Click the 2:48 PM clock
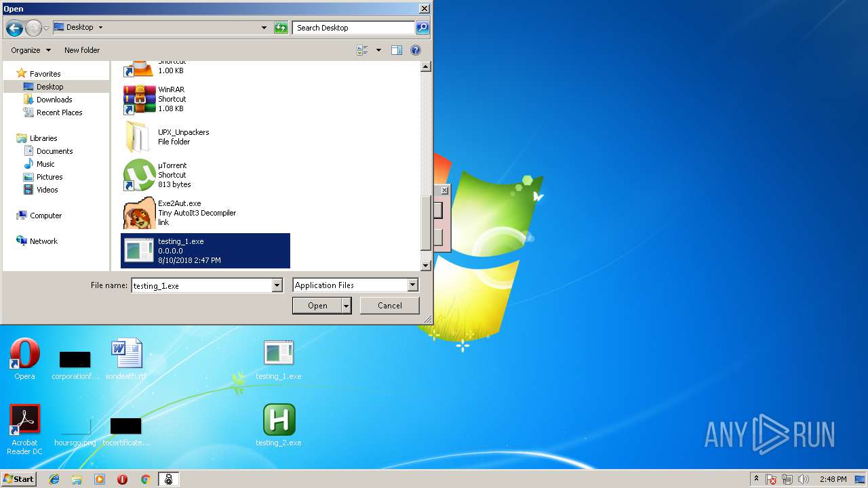 point(833,479)
